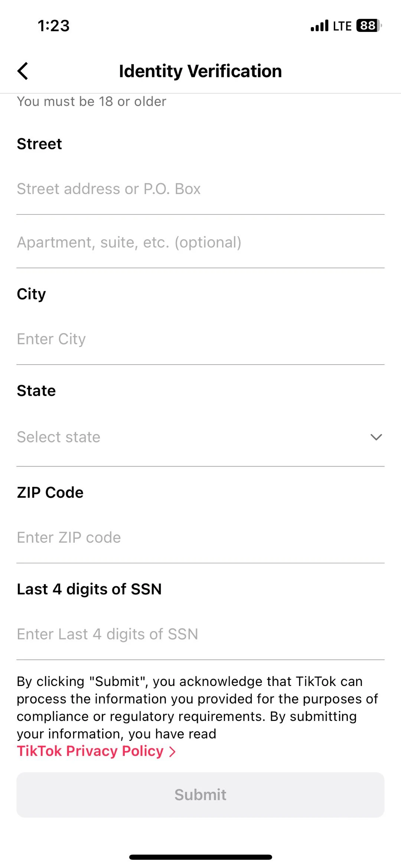Select the Enter City input field
401x868 pixels.
[200, 339]
